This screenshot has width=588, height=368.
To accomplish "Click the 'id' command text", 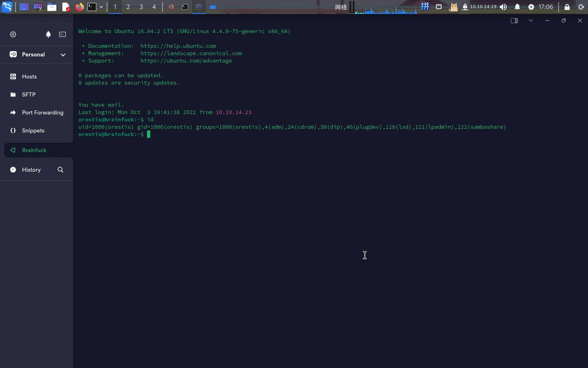I will (x=150, y=119).
